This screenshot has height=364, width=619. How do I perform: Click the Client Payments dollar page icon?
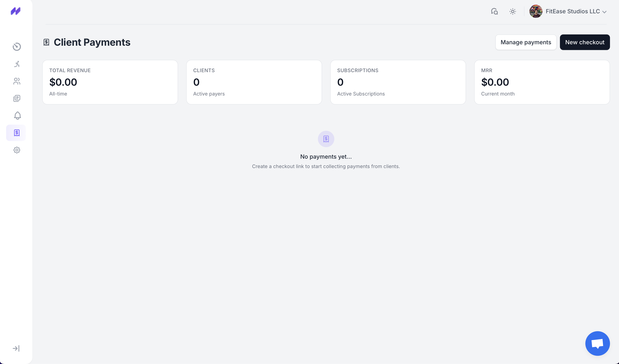click(x=46, y=42)
